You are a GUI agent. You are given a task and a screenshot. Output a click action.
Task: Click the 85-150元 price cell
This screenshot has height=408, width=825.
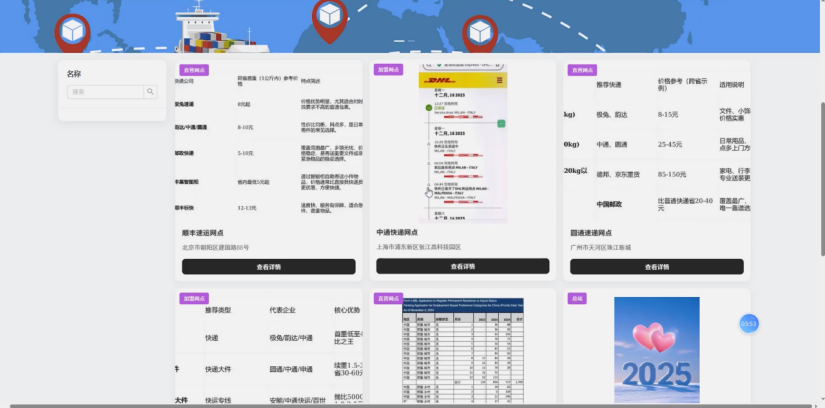pyautogui.click(x=672, y=174)
